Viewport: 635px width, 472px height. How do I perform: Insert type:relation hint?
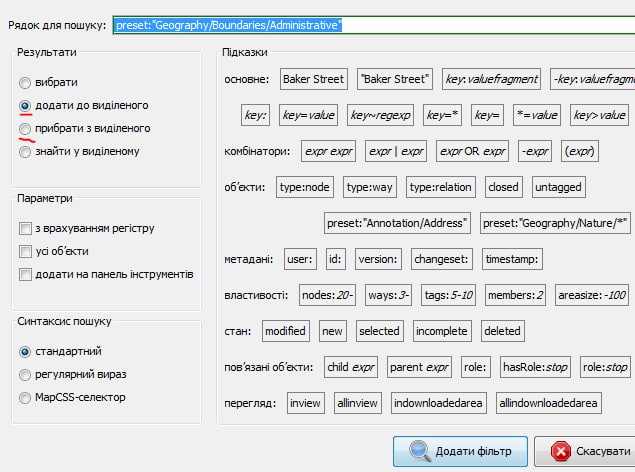[441, 187]
